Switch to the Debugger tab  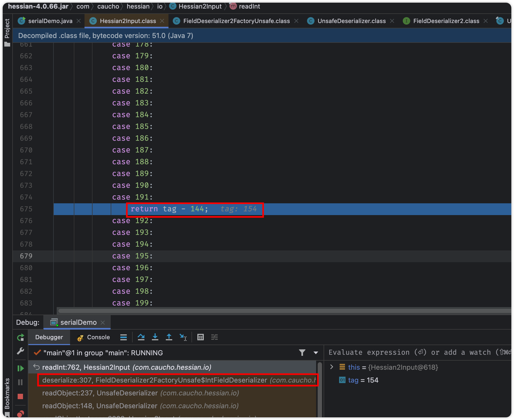pos(49,337)
